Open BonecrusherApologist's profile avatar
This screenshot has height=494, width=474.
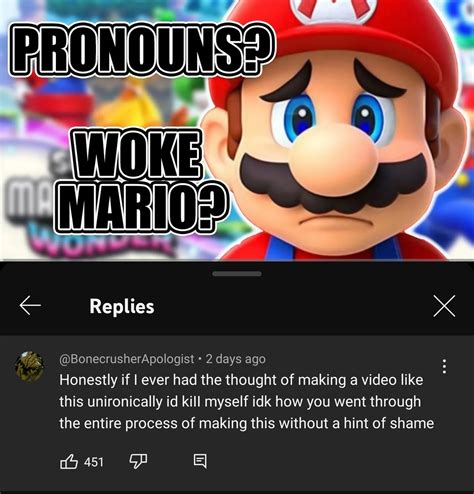coord(30,366)
